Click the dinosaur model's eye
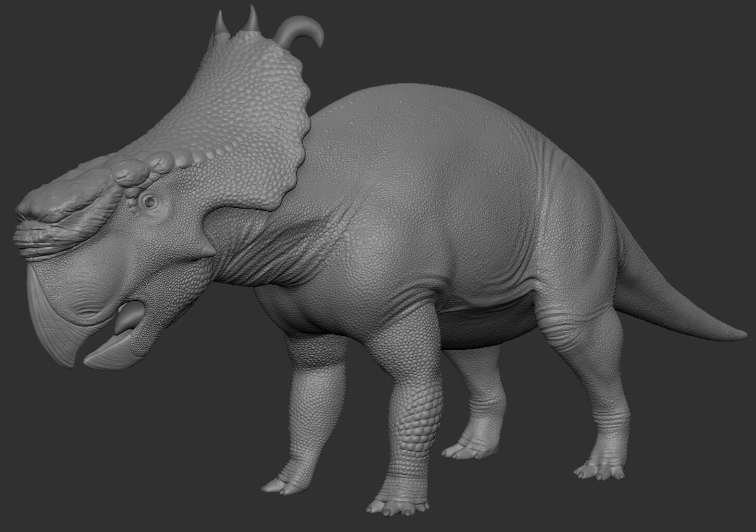756x532 pixels. click(x=150, y=201)
